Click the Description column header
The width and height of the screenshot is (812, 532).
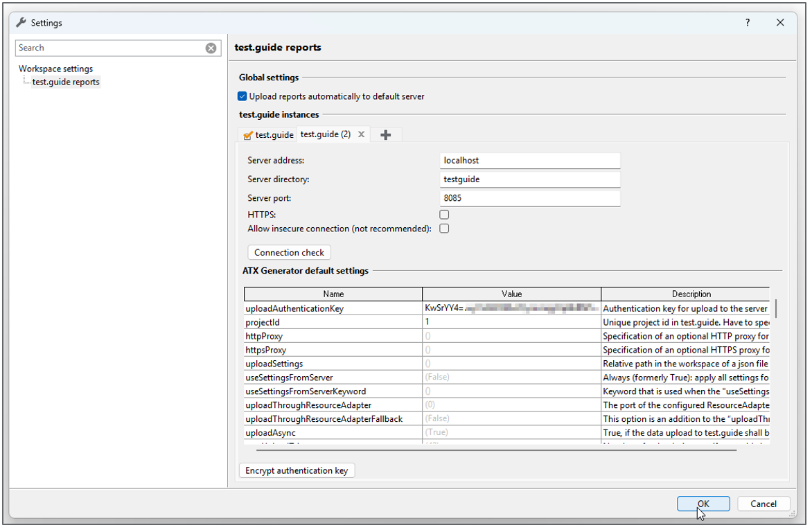click(x=686, y=294)
